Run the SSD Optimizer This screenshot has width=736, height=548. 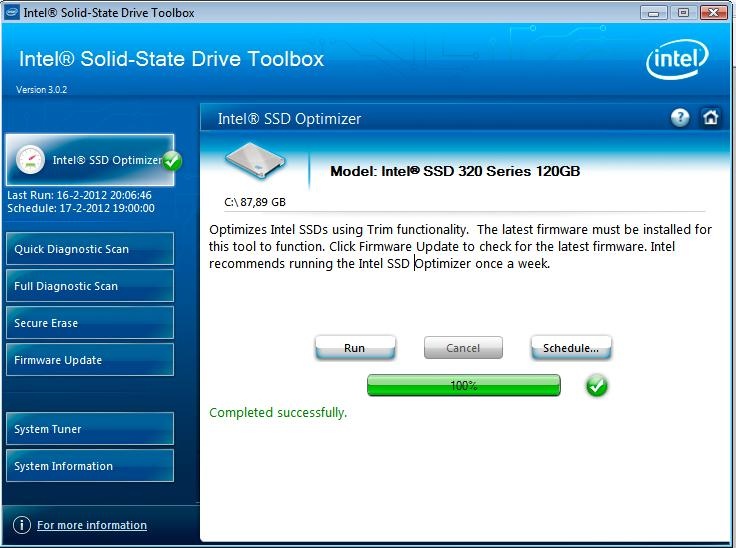tap(355, 348)
